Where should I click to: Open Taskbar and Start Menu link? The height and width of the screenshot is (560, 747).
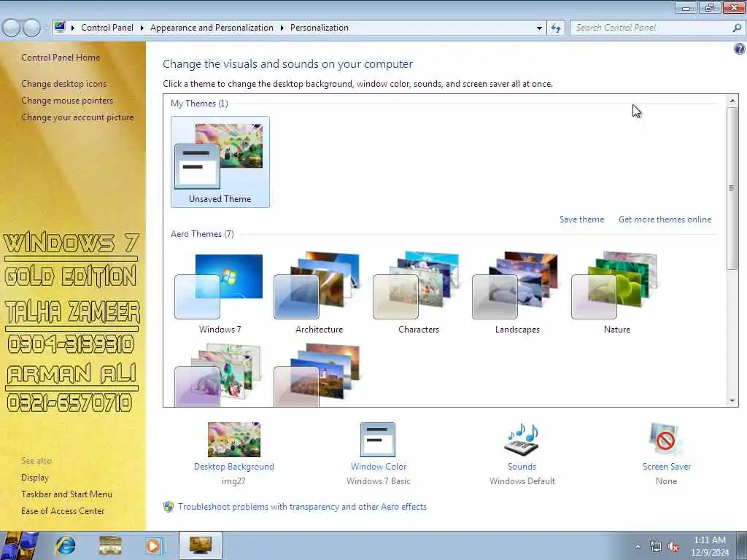(66, 494)
